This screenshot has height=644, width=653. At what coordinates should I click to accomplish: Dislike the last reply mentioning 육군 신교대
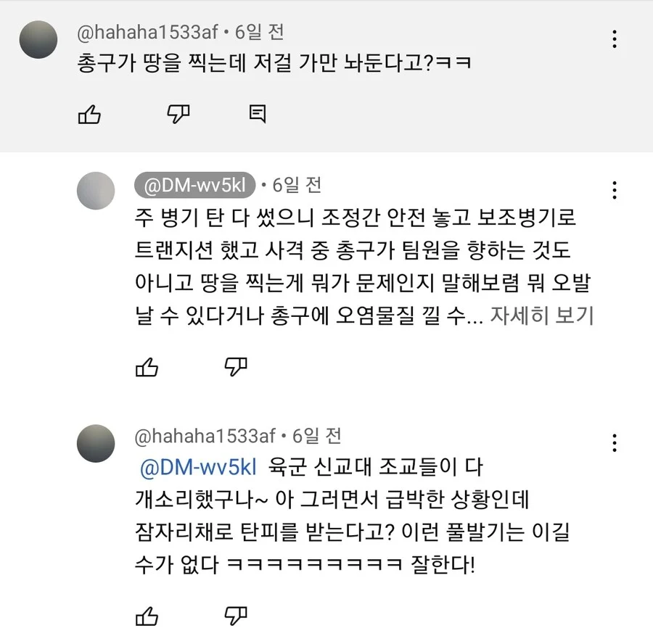(x=236, y=616)
